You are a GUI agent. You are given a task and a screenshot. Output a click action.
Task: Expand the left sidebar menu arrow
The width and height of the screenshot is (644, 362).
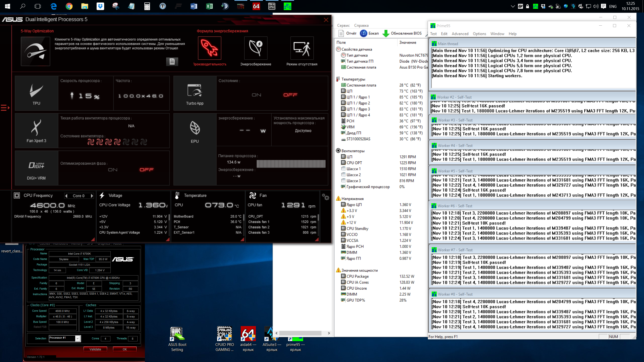[5, 108]
